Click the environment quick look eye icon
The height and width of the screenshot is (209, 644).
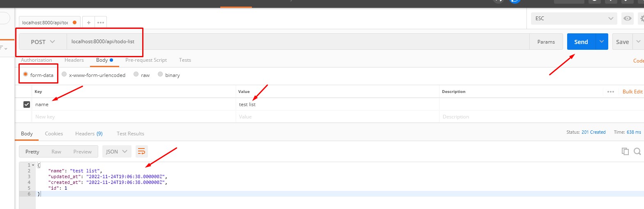pyautogui.click(x=627, y=19)
